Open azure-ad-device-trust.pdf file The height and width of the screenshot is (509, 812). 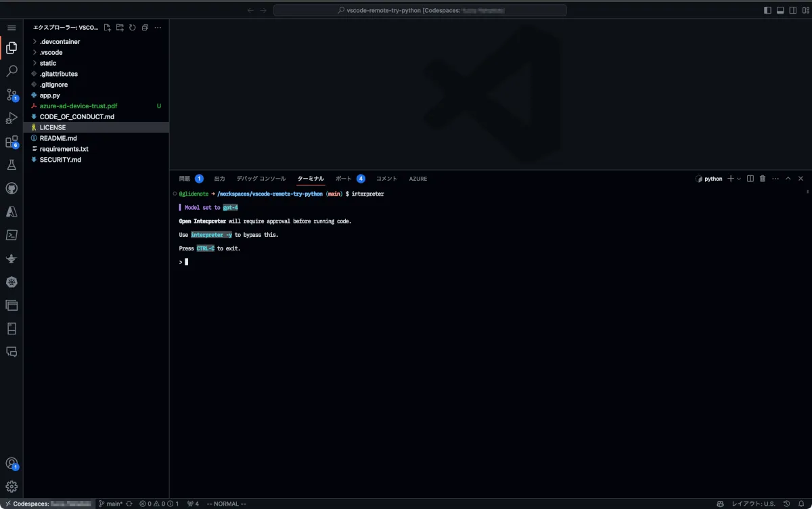pyautogui.click(x=96, y=106)
